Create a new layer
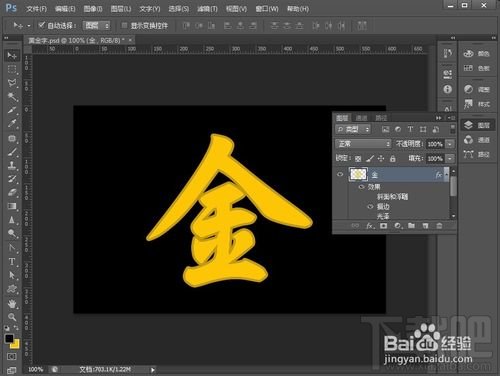 [425, 226]
